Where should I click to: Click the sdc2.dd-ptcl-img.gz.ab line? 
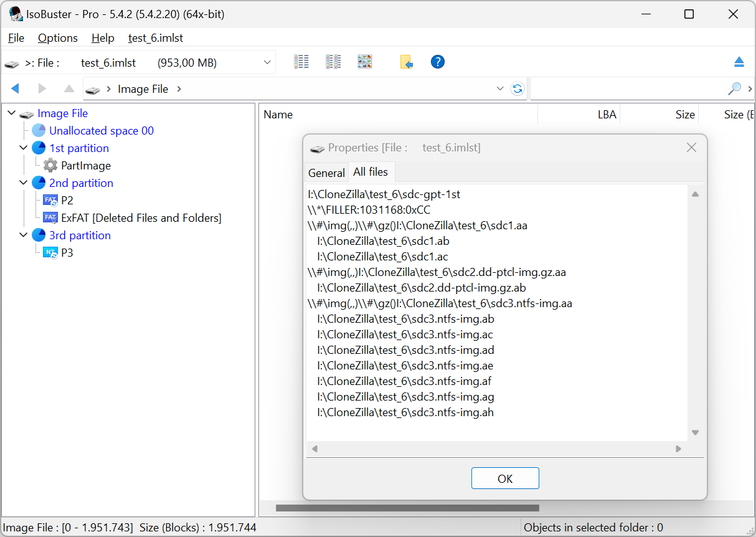coord(422,288)
